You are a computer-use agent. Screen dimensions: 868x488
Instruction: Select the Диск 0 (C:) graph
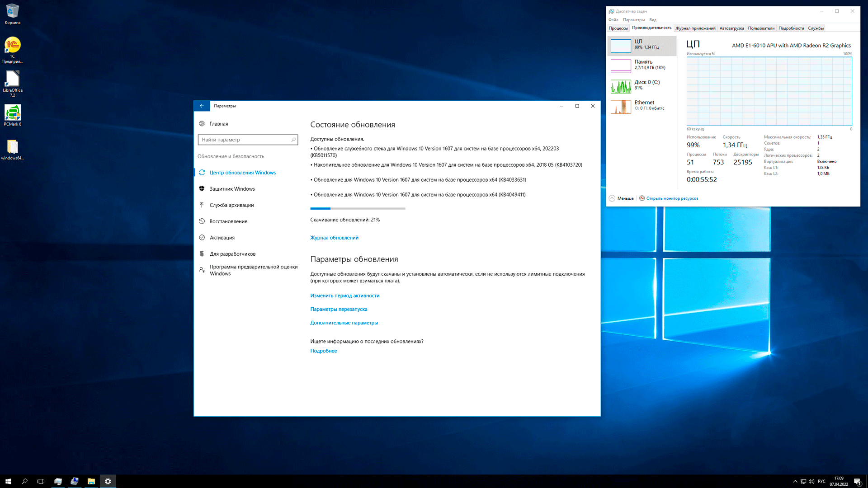[x=621, y=86]
